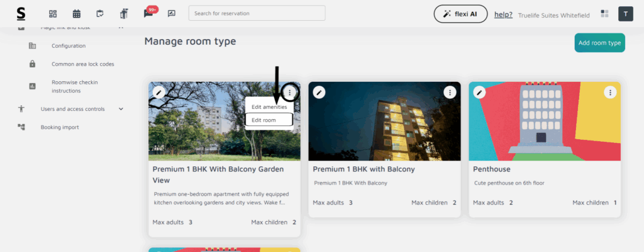Click the help? link
This screenshot has width=644, height=252.
point(503,14)
